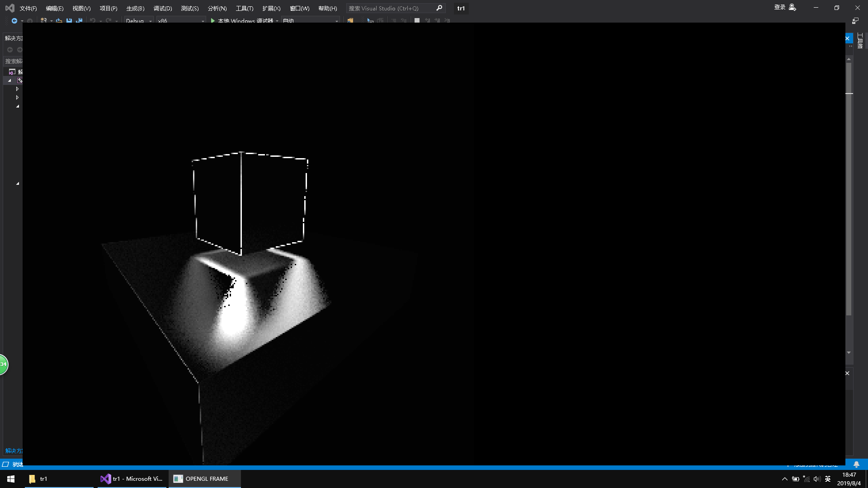Toggle the 英 input method indicator
Viewport: 868px width, 488px height.
(828, 479)
